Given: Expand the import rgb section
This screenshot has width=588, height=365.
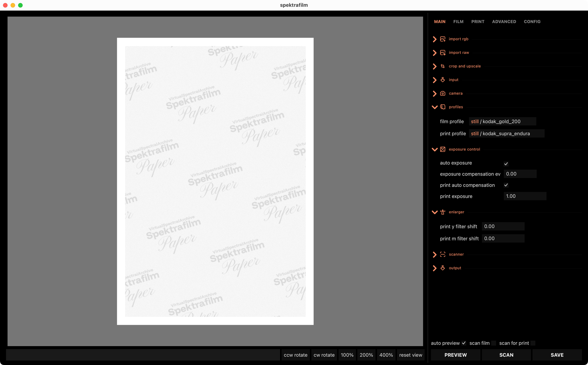Looking at the screenshot, I should [x=434, y=39].
